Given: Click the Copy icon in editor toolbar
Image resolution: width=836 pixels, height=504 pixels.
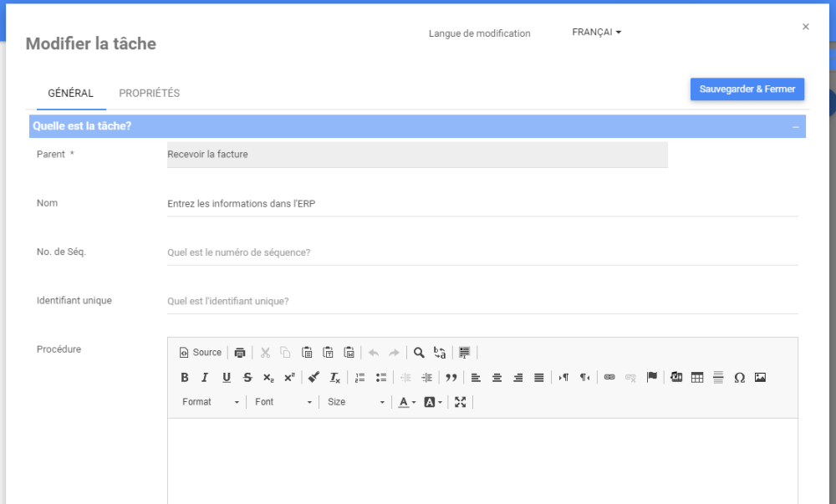Looking at the screenshot, I should coord(286,352).
